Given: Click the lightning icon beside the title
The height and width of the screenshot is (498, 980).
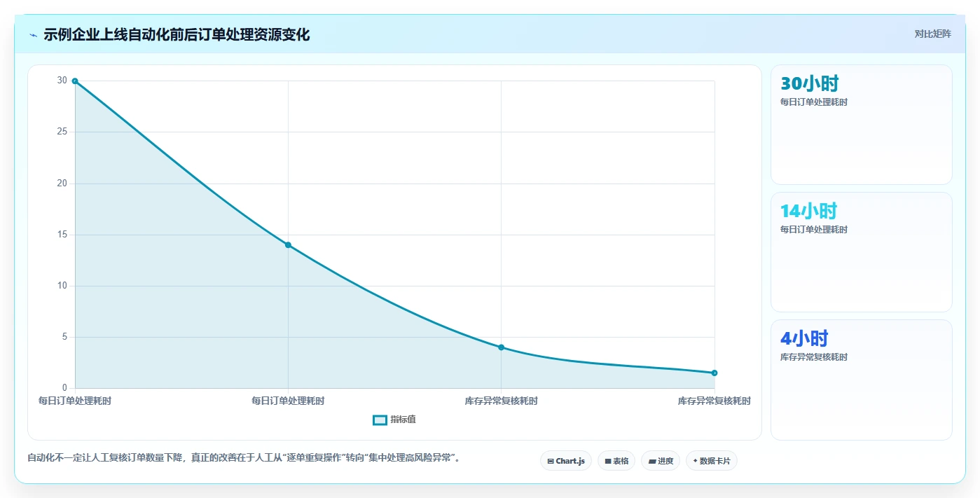Looking at the screenshot, I should pos(33,35).
